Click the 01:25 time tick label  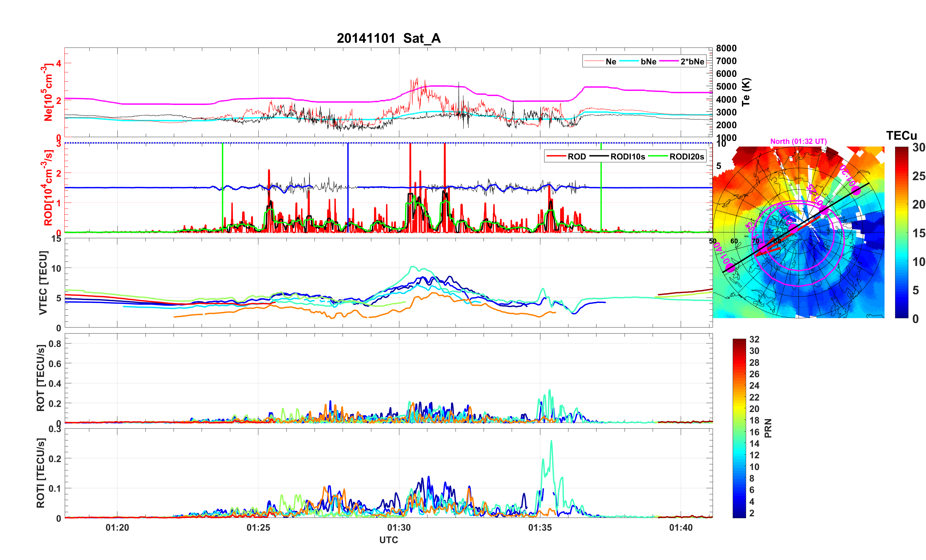[258, 527]
